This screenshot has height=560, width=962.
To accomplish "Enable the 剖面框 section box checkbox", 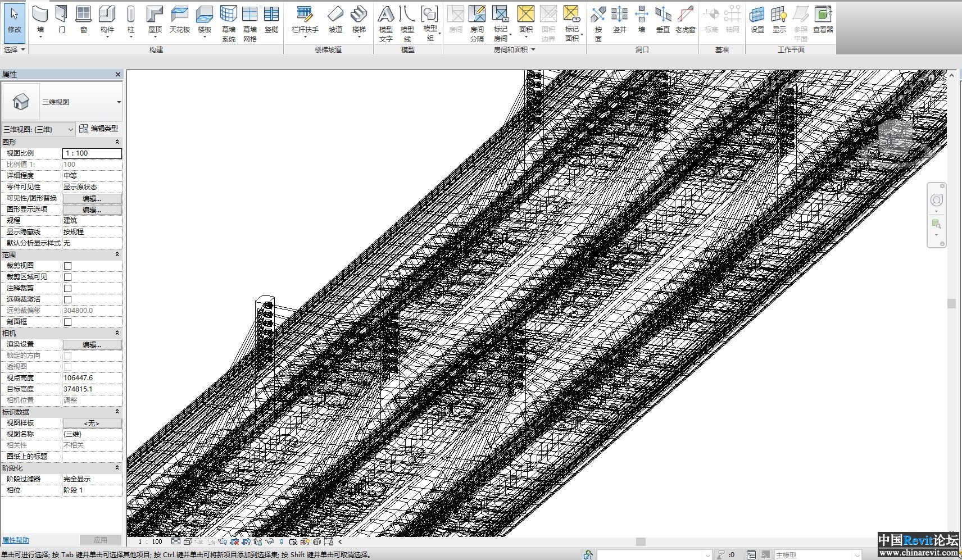I will click(x=67, y=322).
